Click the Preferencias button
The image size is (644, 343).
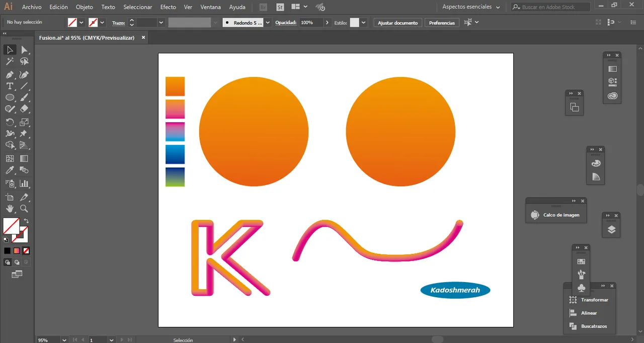442,23
